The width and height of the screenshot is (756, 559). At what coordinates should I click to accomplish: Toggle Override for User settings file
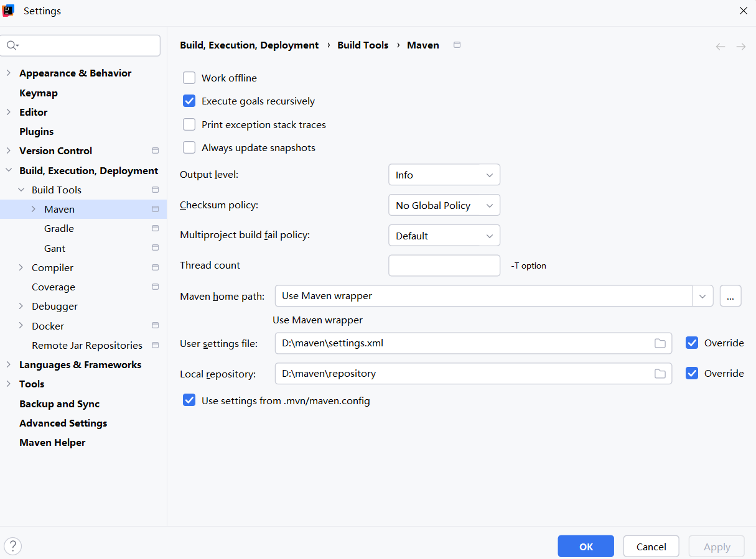(692, 343)
